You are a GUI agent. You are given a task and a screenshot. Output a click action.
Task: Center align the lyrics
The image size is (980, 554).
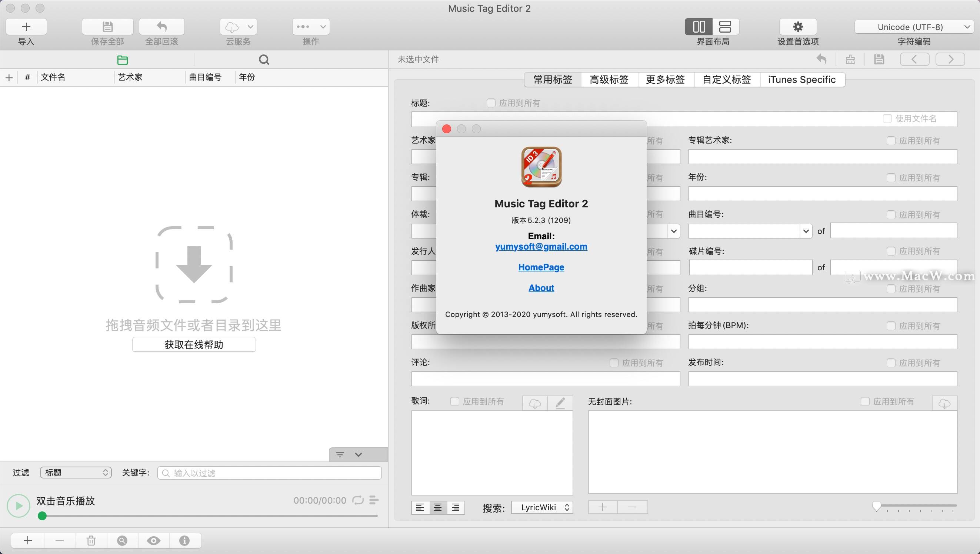[438, 508]
